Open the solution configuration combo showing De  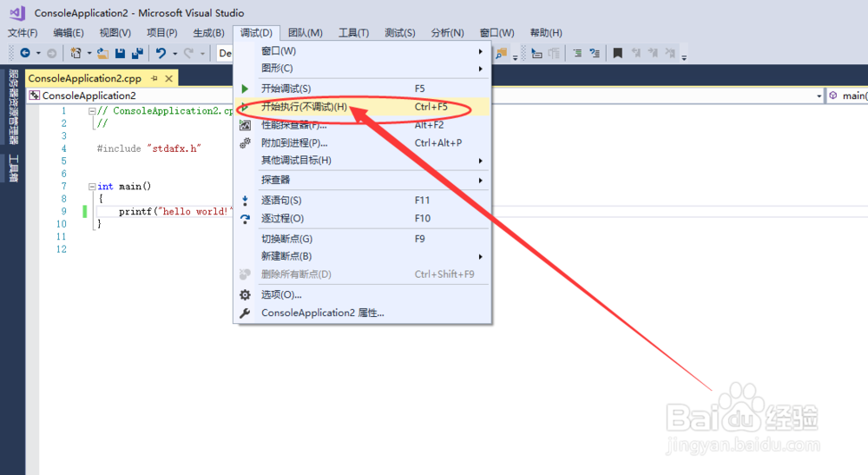(x=225, y=53)
